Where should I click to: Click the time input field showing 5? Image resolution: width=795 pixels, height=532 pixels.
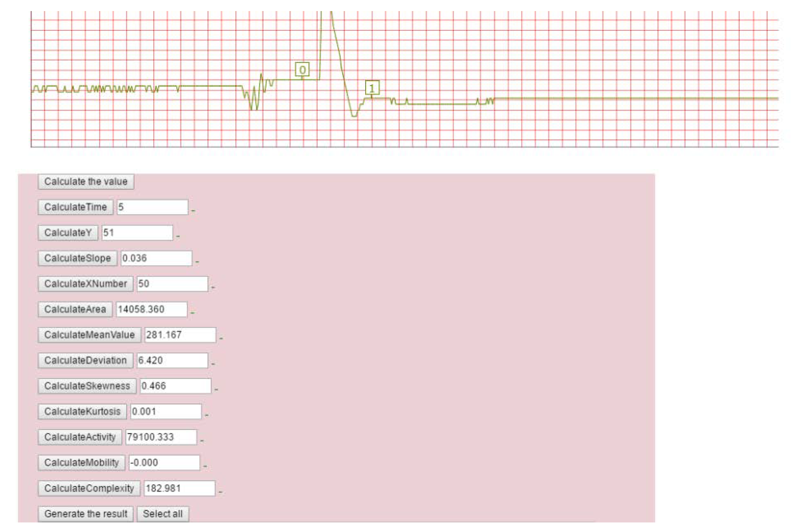[x=152, y=207]
